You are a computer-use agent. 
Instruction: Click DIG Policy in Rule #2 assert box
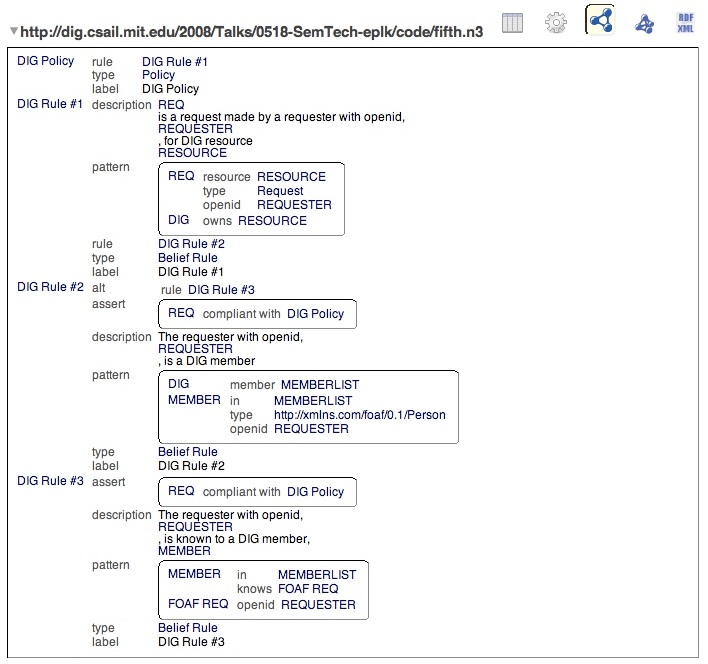click(316, 314)
